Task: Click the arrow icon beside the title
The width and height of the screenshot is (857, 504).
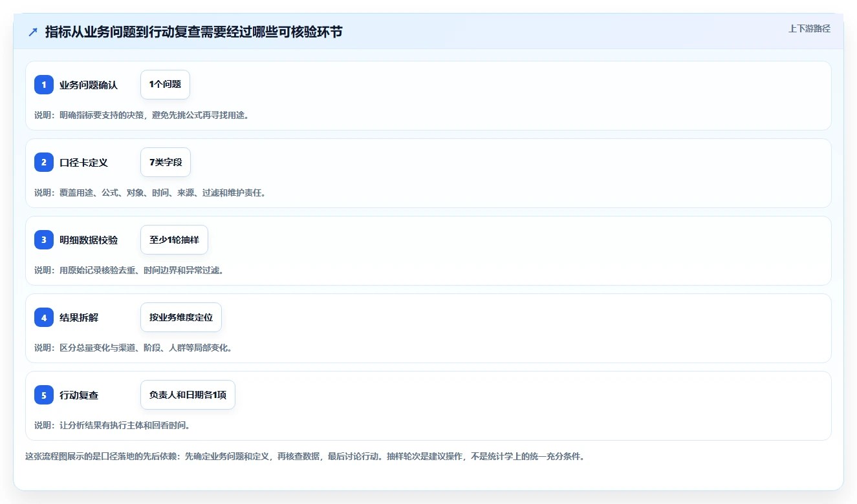Action: pos(32,32)
